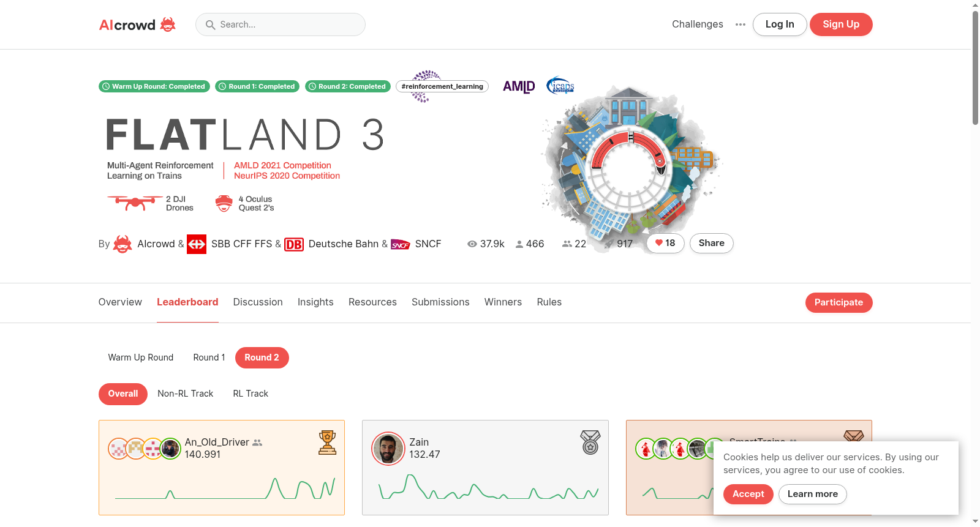Click the AMLD 2021 Competition text
The width and height of the screenshot is (980, 527).
[x=282, y=165]
